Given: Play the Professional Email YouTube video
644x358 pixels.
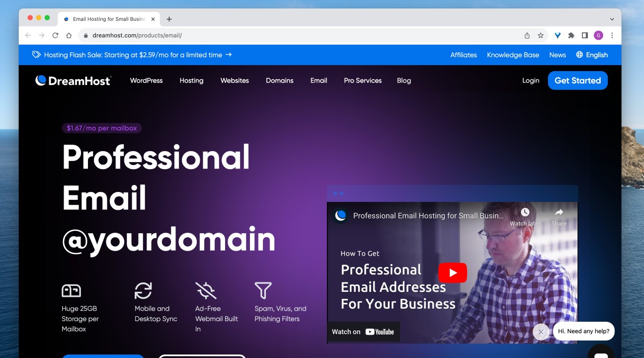Looking at the screenshot, I should pyautogui.click(x=452, y=272).
